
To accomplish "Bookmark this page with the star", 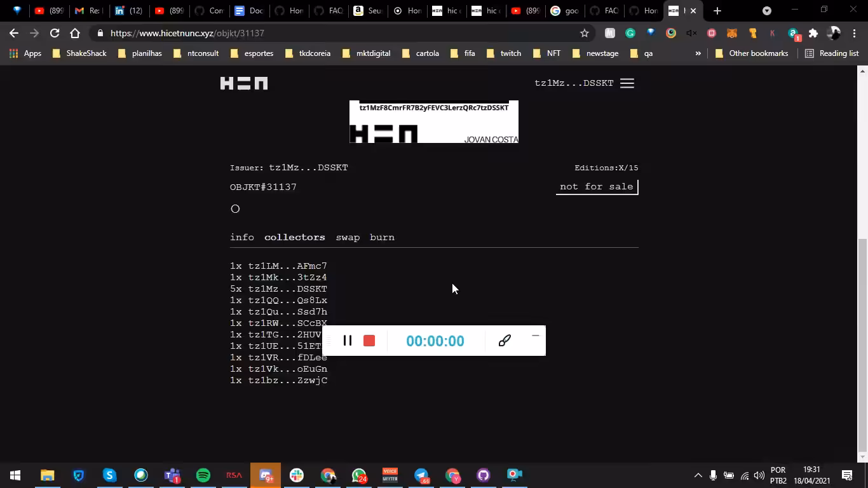I will pos(585,33).
